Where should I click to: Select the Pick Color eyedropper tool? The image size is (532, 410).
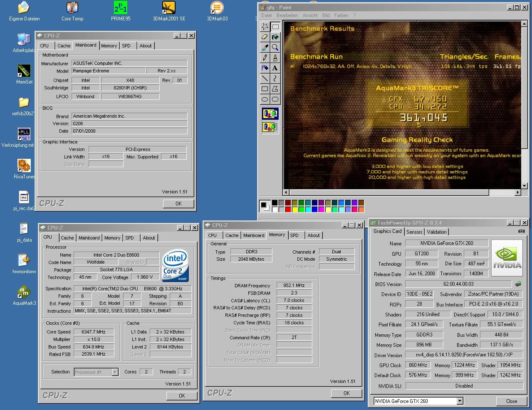(x=265, y=47)
